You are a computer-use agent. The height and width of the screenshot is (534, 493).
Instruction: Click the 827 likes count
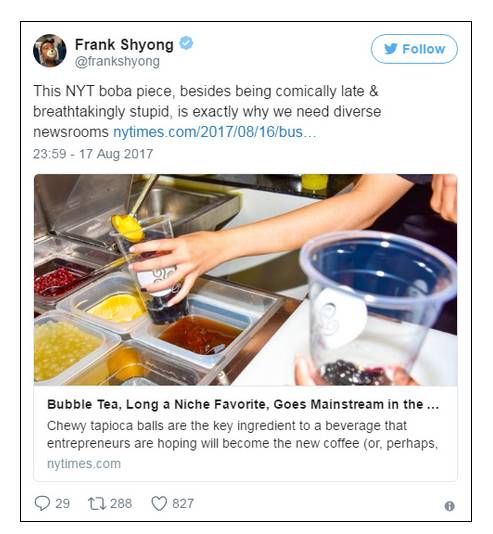click(x=183, y=504)
